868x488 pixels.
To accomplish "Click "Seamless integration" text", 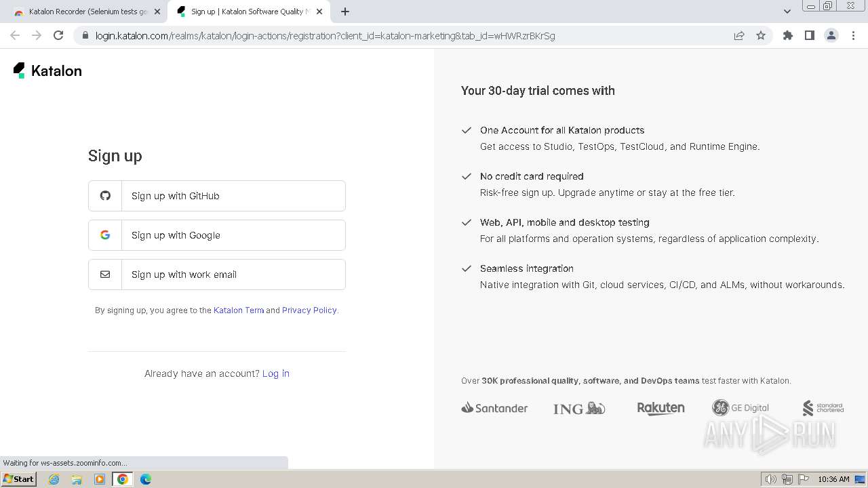I will [x=527, y=268].
